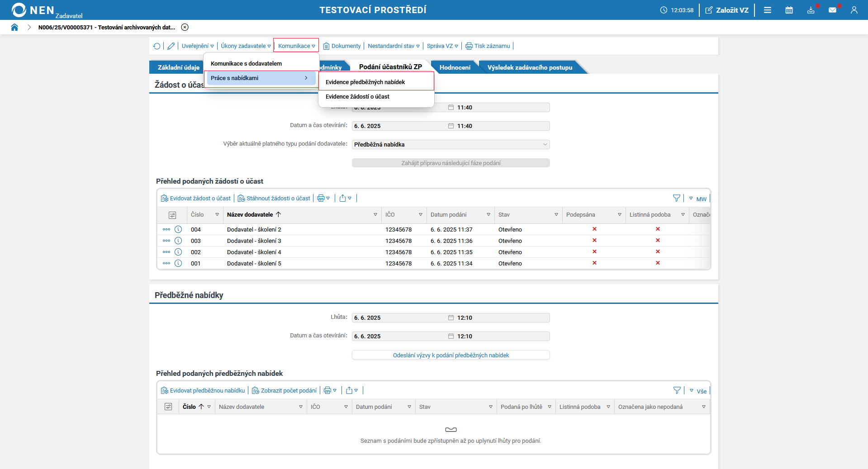Open column settings of requests table
Viewport: 868px width, 469px height.
point(172,215)
